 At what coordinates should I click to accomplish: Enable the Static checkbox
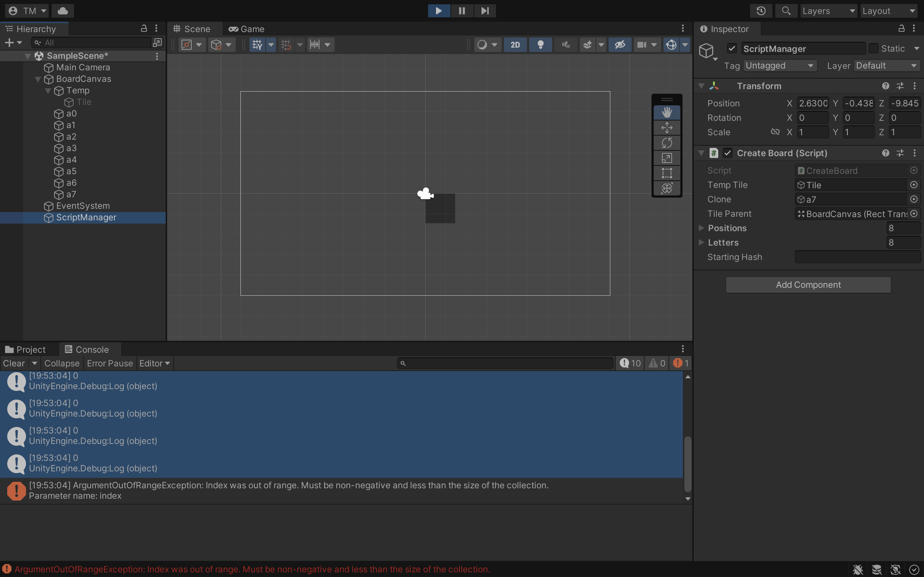coord(873,48)
